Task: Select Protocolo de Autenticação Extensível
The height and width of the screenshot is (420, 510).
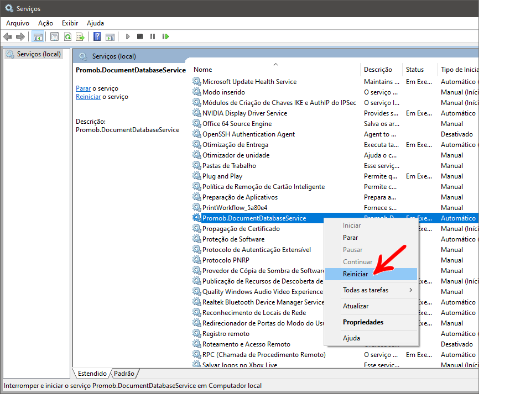Action: [x=258, y=250]
